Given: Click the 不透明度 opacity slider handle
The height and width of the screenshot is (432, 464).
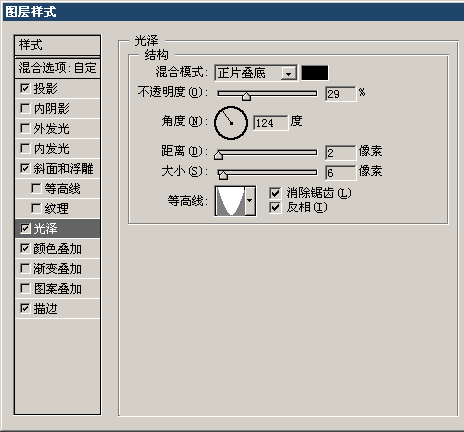Looking at the screenshot, I should 246,96.
